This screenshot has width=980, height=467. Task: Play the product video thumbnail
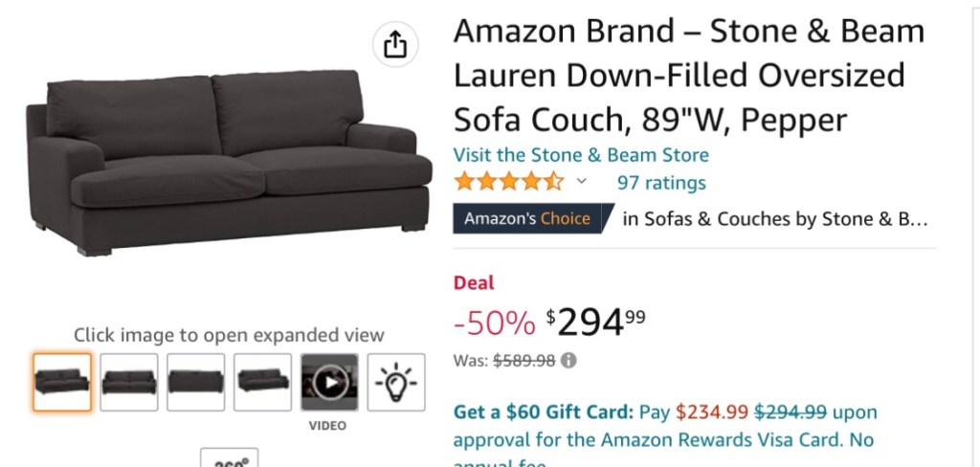tap(329, 383)
